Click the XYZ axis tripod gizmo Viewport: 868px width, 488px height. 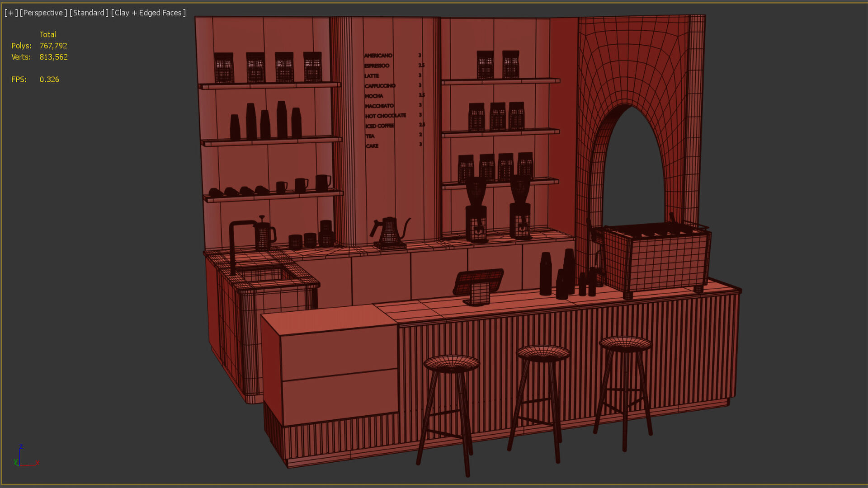coord(26,455)
